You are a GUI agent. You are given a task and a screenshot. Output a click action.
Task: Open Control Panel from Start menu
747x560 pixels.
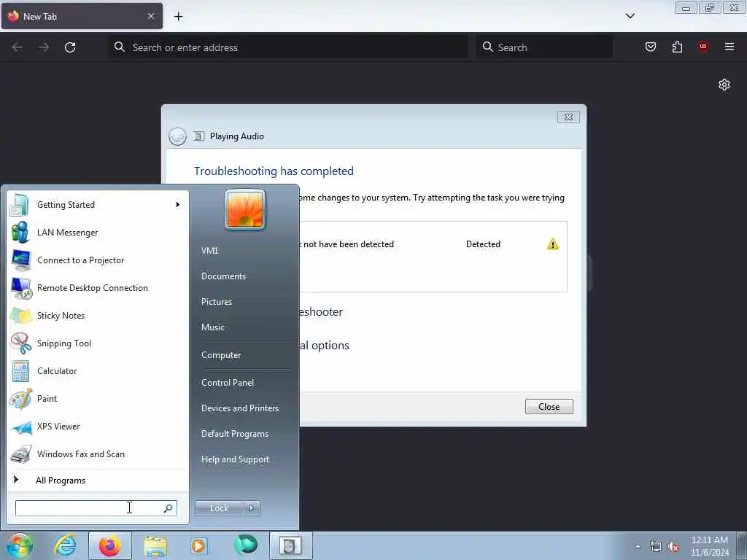coord(228,382)
